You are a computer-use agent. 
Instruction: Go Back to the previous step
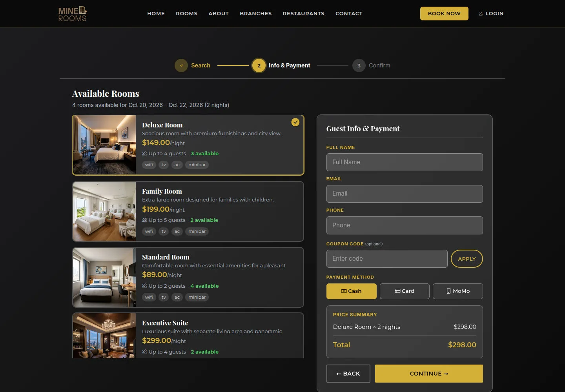348,374
